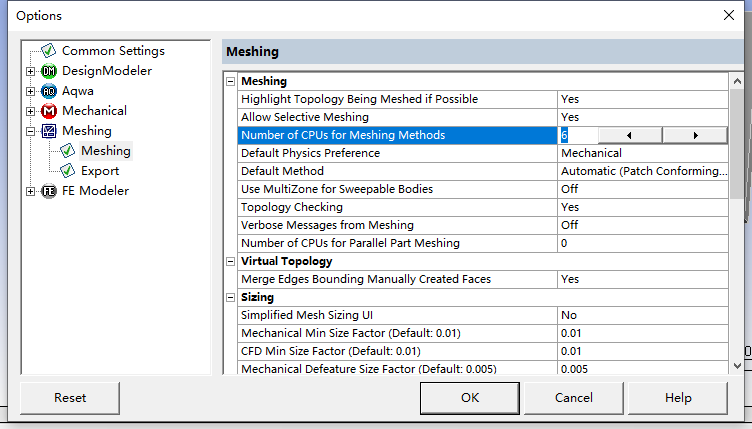Image resolution: width=752 pixels, height=429 pixels.
Task: Confirm the options with OK
Action: [470, 398]
